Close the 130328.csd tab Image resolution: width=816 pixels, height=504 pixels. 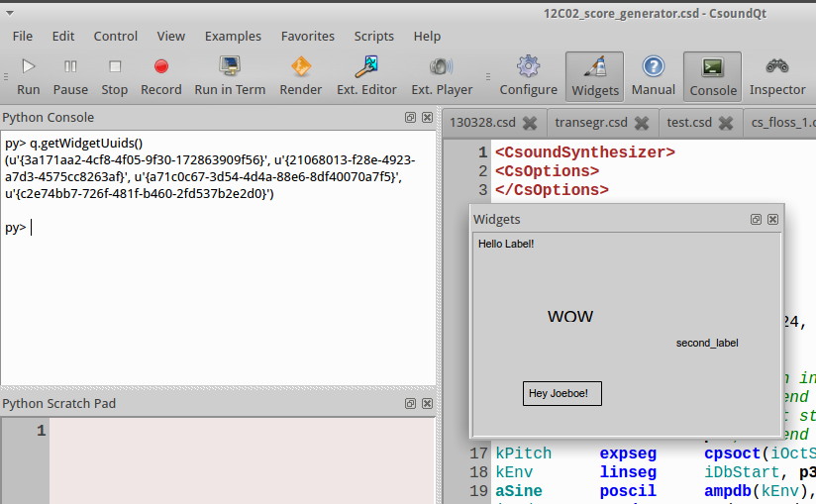(530, 124)
